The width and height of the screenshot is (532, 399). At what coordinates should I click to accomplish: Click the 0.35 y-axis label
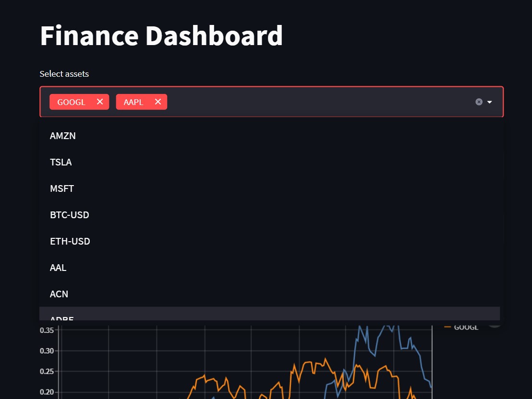(47, 330)
